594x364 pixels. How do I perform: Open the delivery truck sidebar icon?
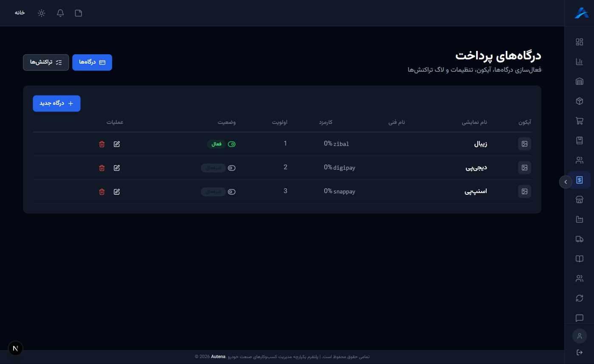click(579, 239)
